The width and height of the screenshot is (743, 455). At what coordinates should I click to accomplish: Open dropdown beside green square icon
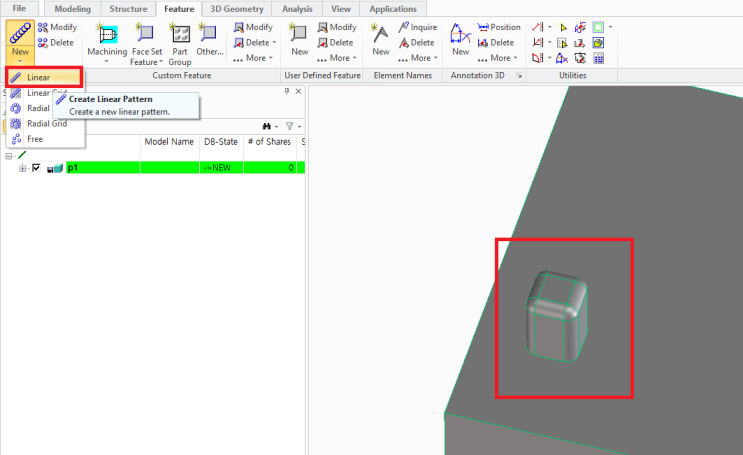click(x=610, y=27)
